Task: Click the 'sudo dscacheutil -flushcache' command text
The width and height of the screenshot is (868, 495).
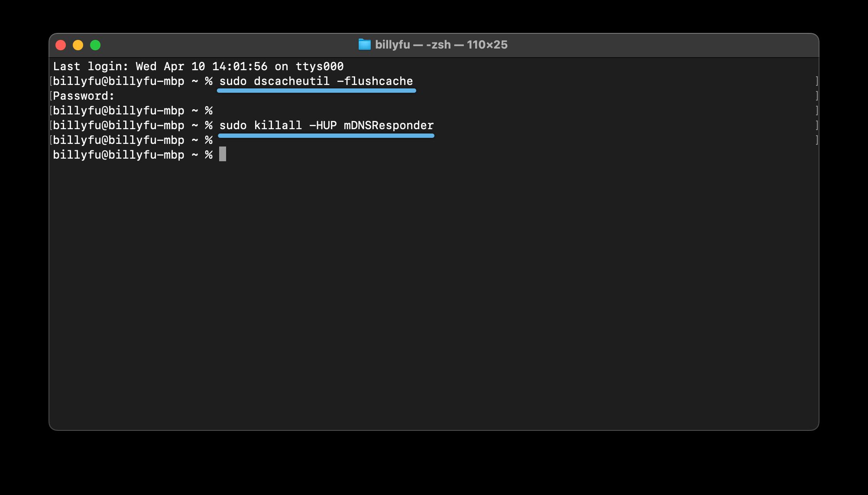Action: click(316, 81)
